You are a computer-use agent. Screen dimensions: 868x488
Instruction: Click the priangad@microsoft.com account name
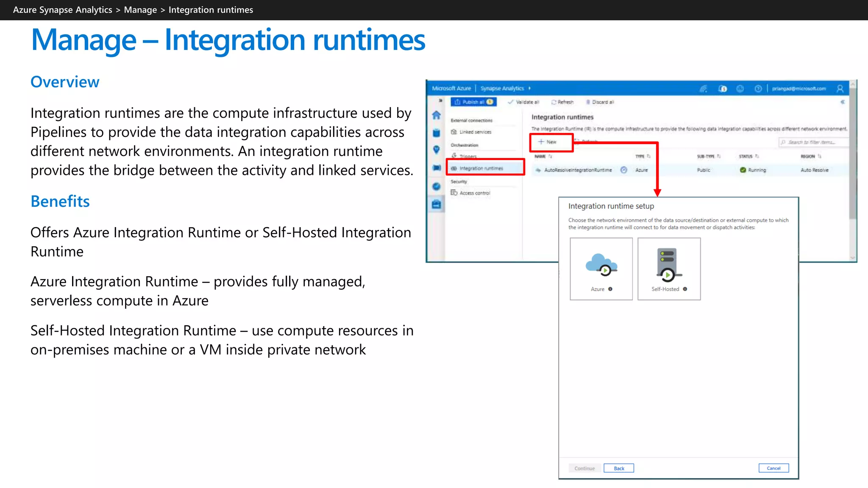coord(799,89)
